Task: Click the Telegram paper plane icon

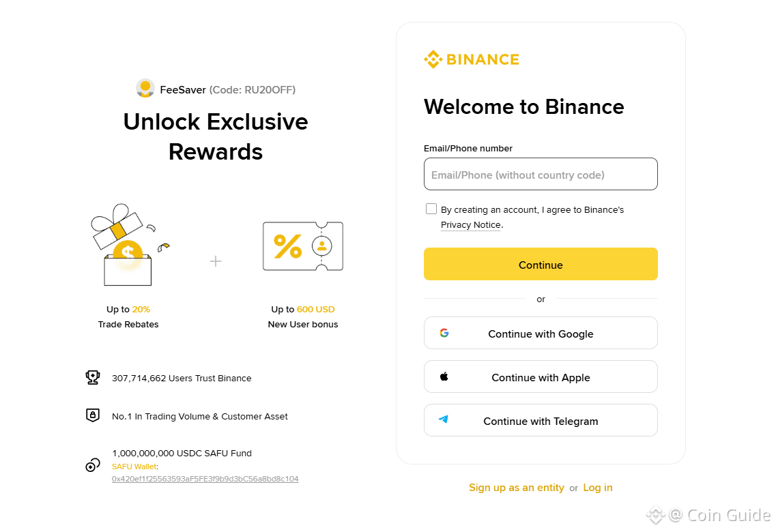Action: pyautogui.click(x=444, y=419)
